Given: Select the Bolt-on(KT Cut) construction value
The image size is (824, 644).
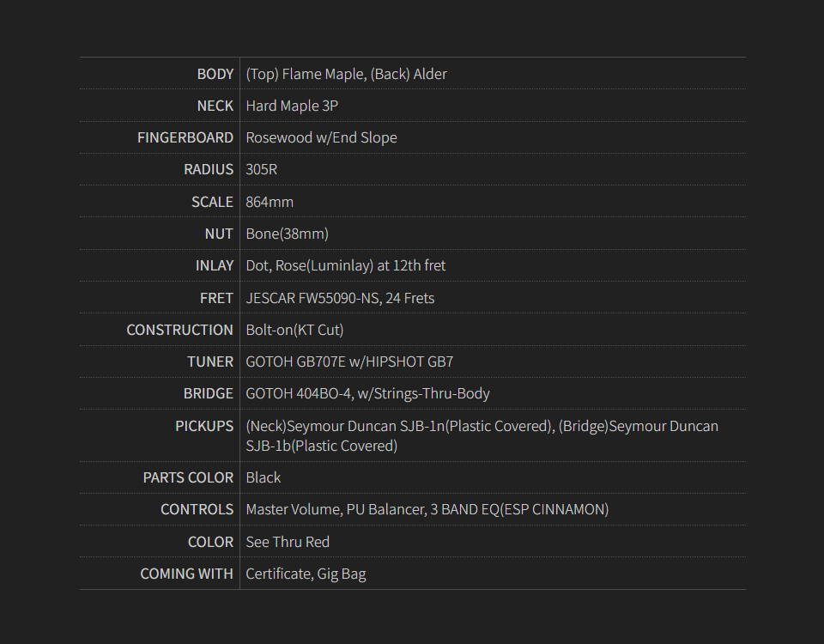Looking at the screenshot, I should coord(294,330).
